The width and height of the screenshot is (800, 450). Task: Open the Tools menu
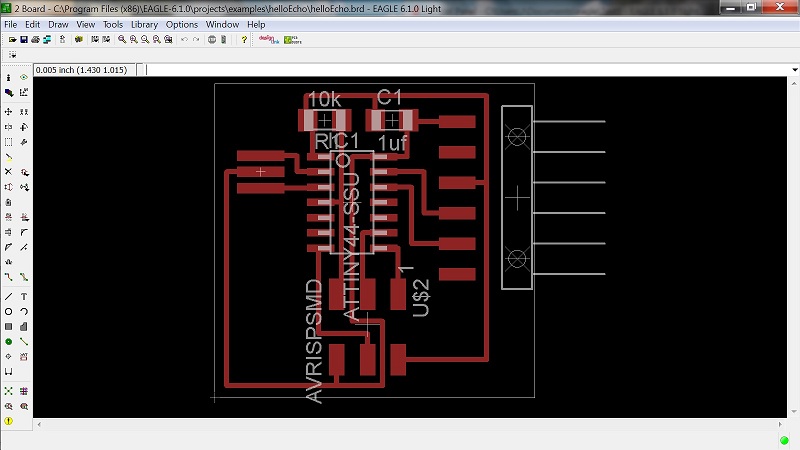[113, 24]
